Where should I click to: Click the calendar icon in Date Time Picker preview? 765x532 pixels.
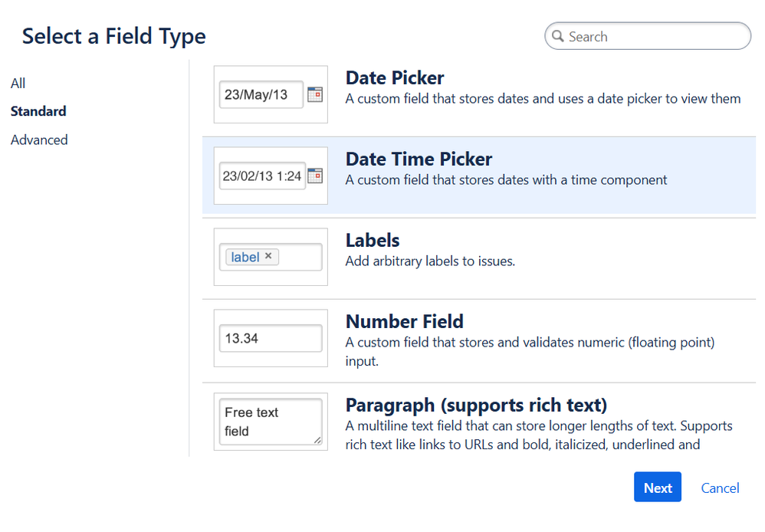[x=315, y=176]
